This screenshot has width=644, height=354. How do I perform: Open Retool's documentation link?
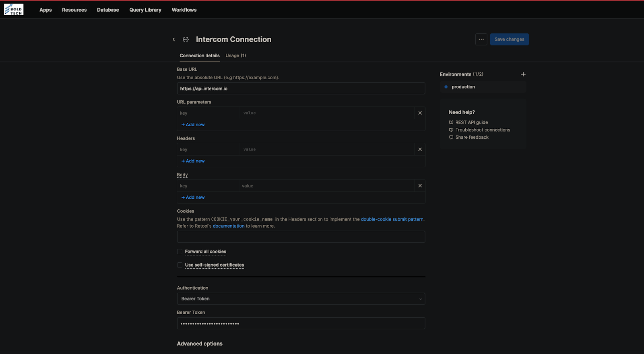point(229,226)
